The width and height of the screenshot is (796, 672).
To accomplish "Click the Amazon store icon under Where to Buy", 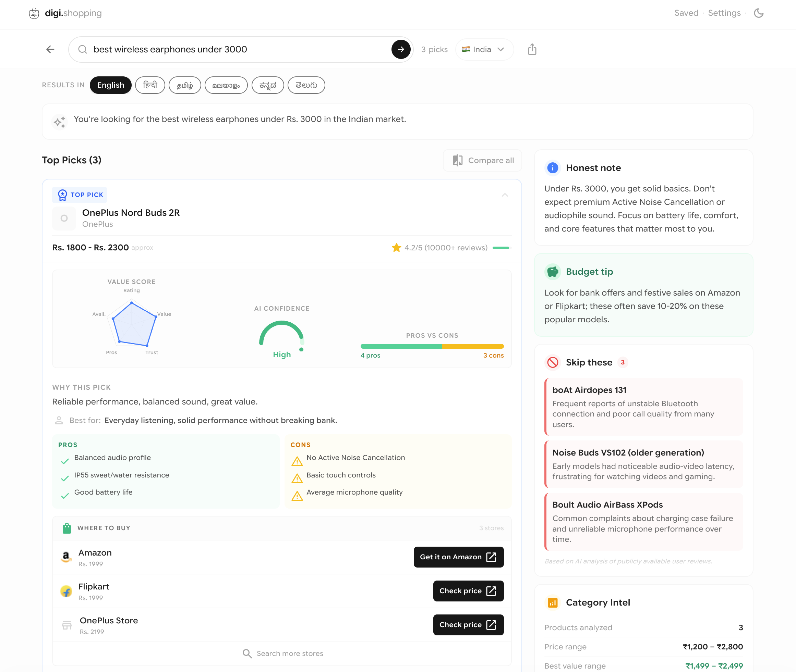I will pyautogui.click(x=67, y=557).
